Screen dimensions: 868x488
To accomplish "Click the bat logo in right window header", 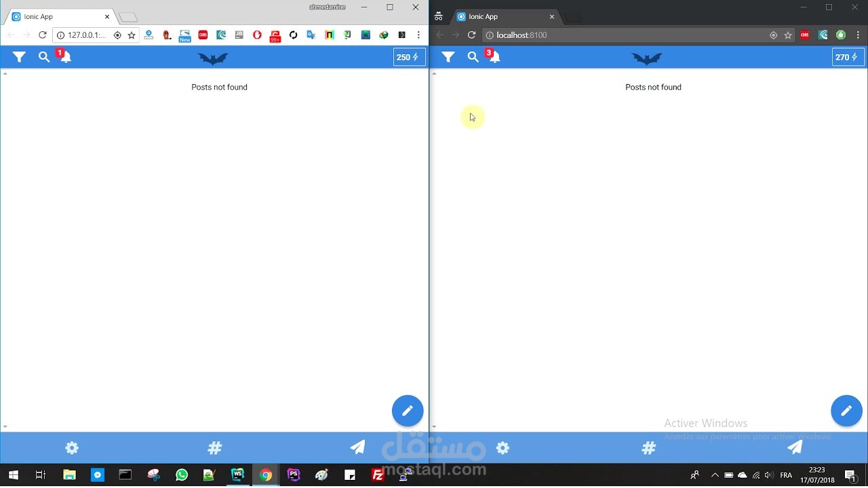I will (647, 59).
